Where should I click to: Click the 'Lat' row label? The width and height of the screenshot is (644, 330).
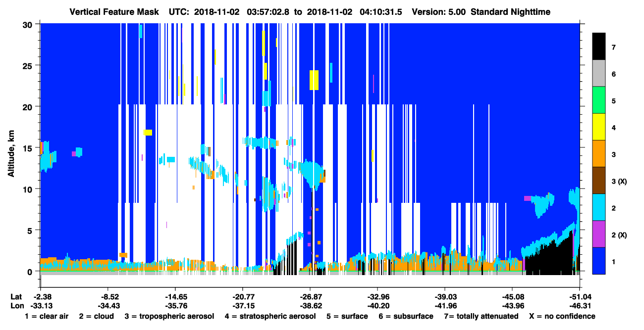point(15,297)
